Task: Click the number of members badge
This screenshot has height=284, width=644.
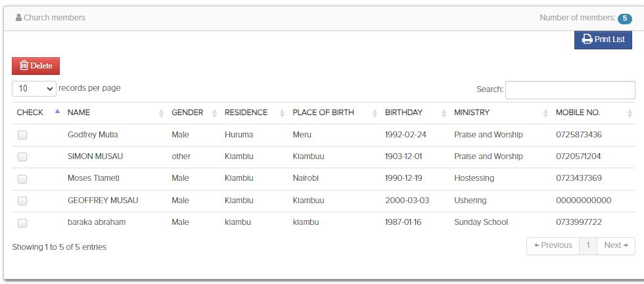Action: click(x=624, y=18)
